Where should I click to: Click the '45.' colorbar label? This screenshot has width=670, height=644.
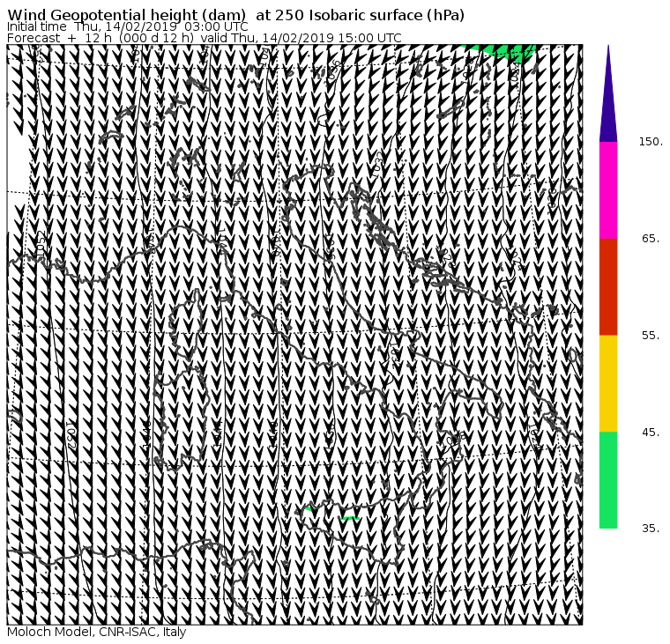[651, 433]
